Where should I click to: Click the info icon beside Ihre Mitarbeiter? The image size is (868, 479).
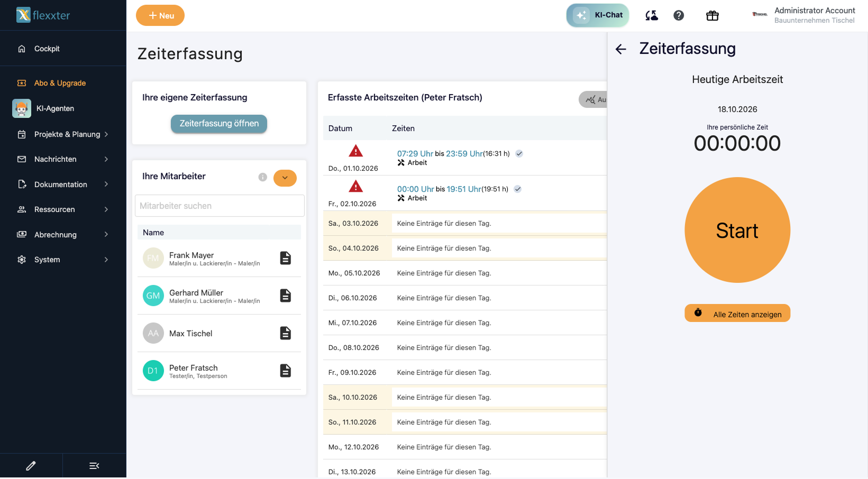point(262,177)
